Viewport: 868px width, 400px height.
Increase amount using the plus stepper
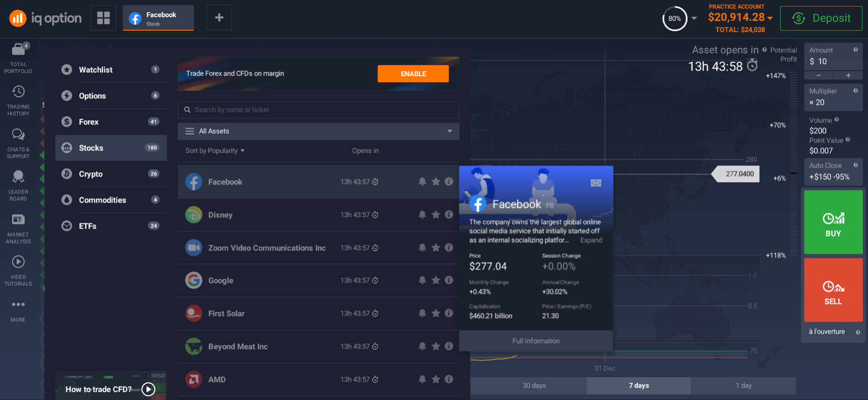coord(848,75)
